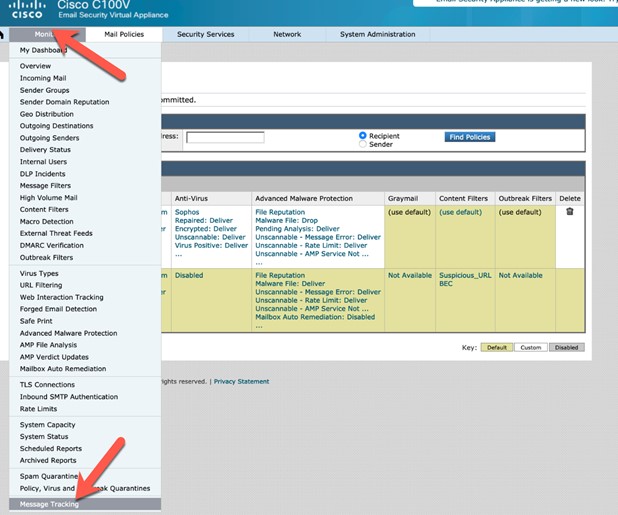
Task: Open Delivery Status menu item
Action: (45, 150)
